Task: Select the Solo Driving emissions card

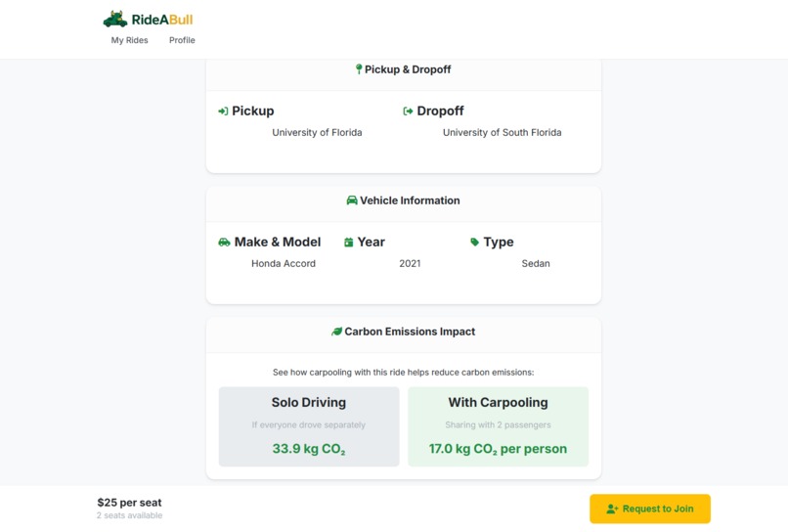Action: tap(309, 426)
